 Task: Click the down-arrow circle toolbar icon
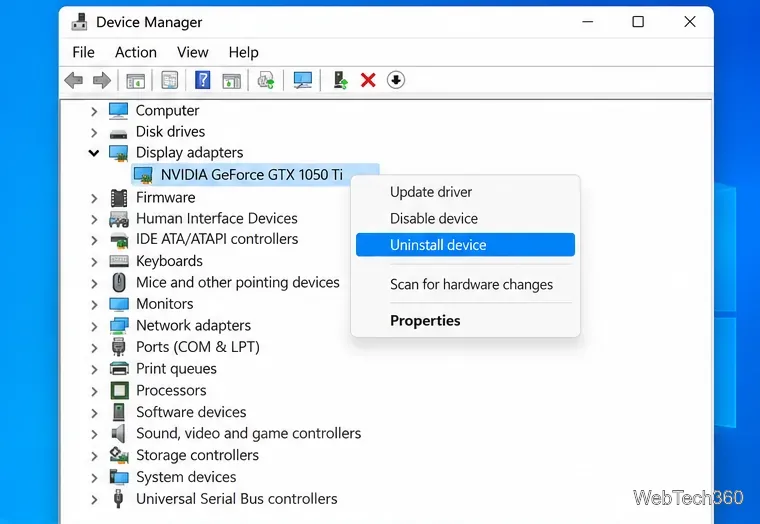point(396,80)
